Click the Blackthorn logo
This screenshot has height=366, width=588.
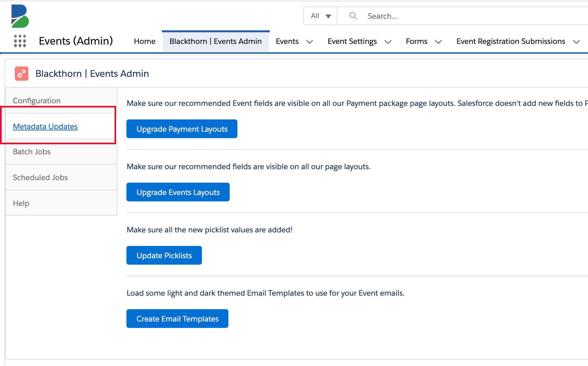pos(20,16)
